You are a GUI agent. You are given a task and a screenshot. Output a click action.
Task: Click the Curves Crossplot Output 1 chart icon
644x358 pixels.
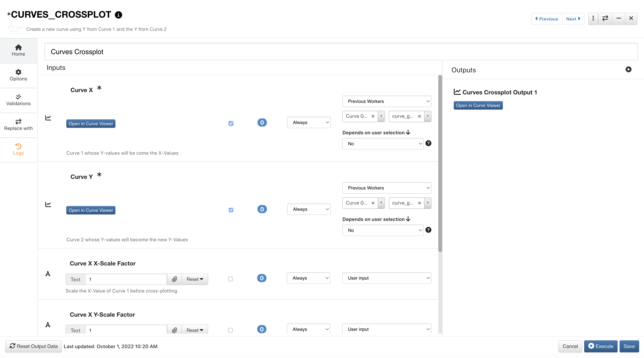pyautogui.click(x=457, y=92)
